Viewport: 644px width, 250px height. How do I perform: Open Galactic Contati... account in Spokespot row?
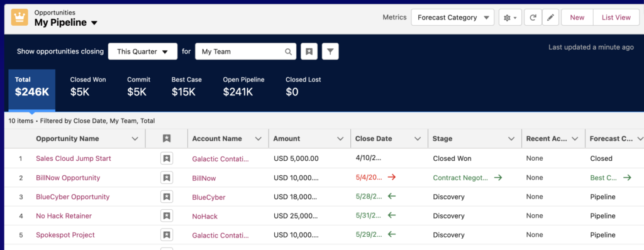pyautogui.click(x=220, y=236)
